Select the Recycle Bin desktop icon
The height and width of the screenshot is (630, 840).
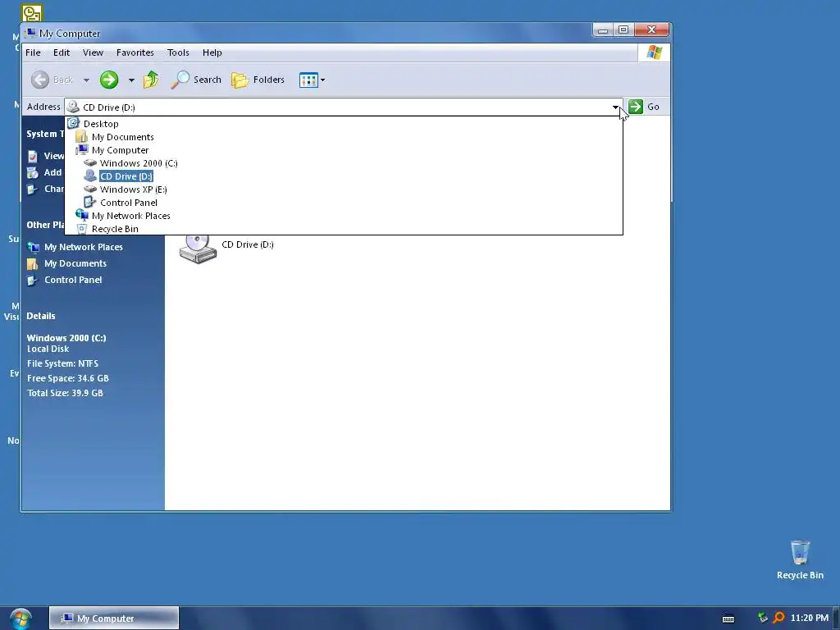click(800, 559)
